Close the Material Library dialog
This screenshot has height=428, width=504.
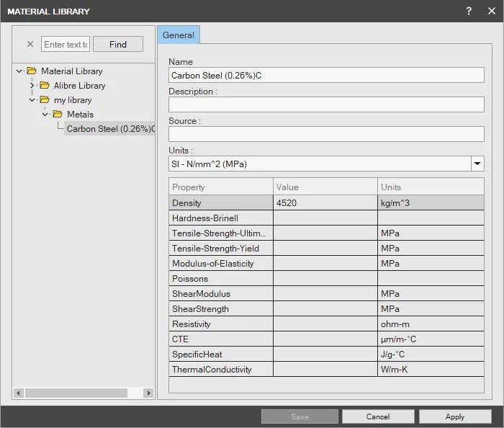(x=492, y=12)
